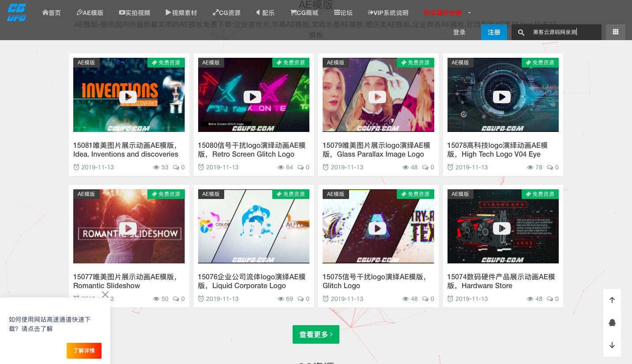Viewport: 632px width, 364px height.
Task: Click the CG UFO site logo
Action: tap(17, 12)
